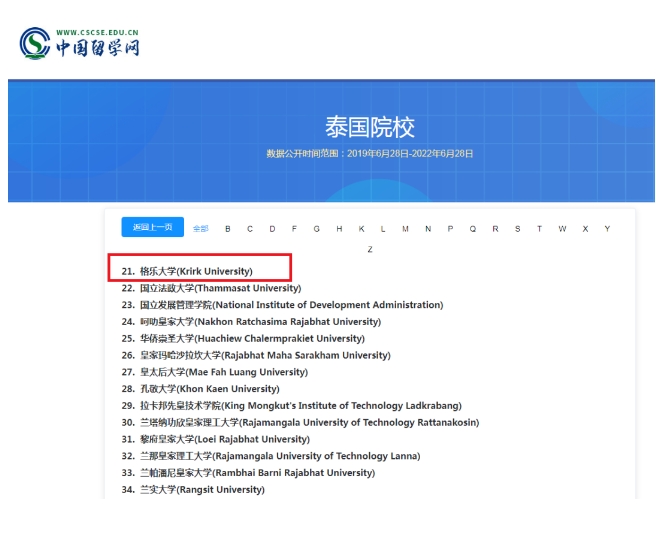Click Rajamangala University of Technology Rattanakosin entry
656x559 pixels.
click(x=300, y=422)
